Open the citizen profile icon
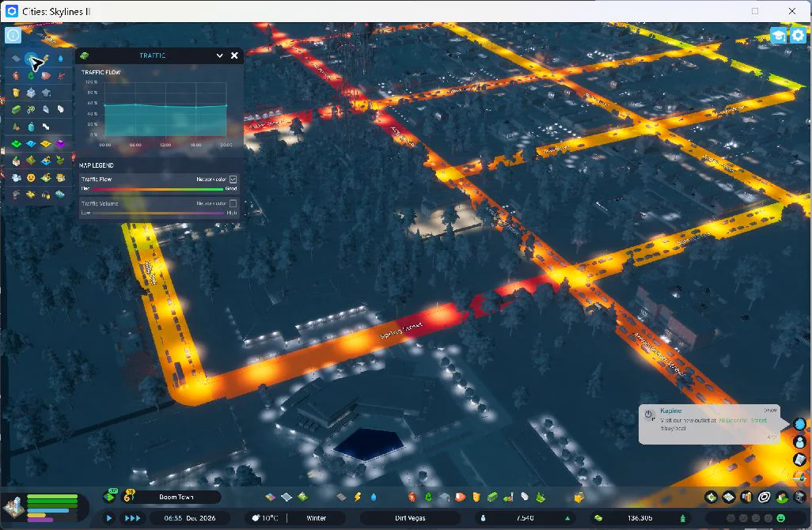812x530 pixels. coord(800,442)
